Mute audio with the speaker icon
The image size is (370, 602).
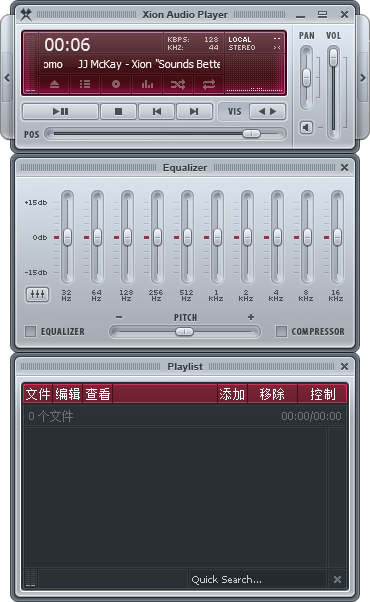[306, 127]
